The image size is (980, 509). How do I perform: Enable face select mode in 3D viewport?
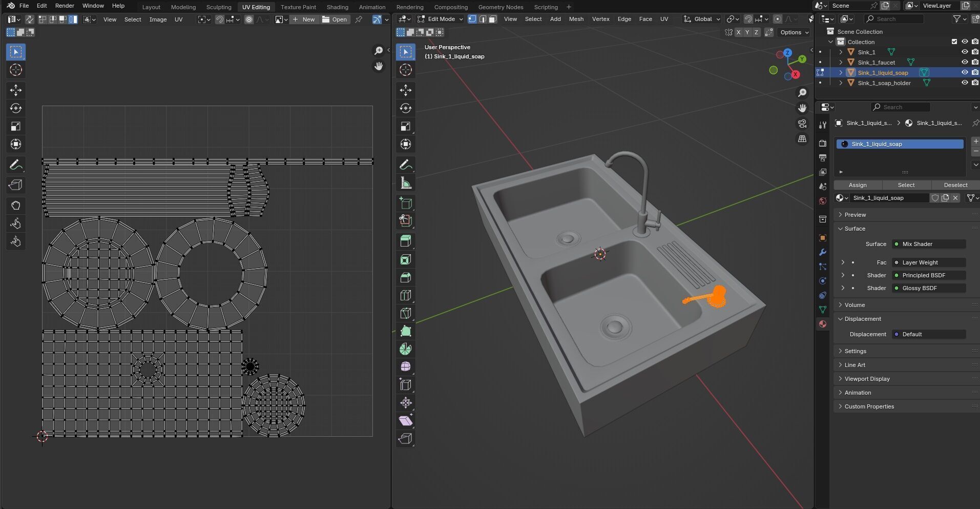(492, 19)
